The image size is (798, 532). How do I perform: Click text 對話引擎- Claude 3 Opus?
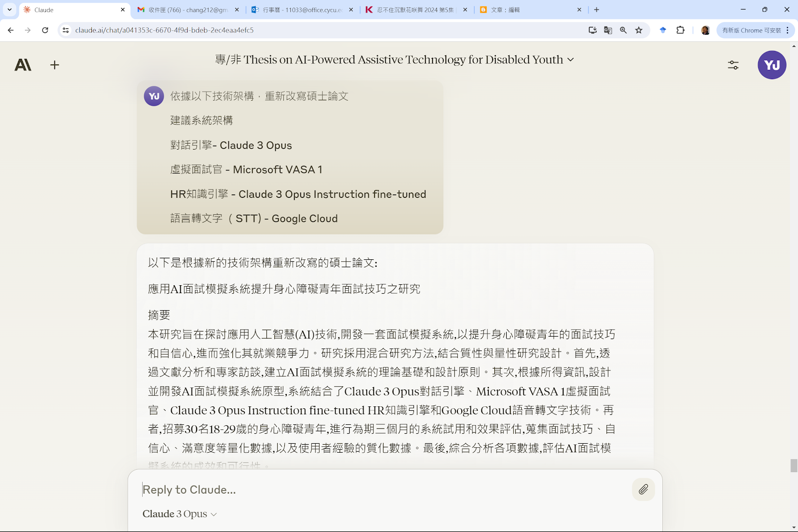[x=231, y=145]
